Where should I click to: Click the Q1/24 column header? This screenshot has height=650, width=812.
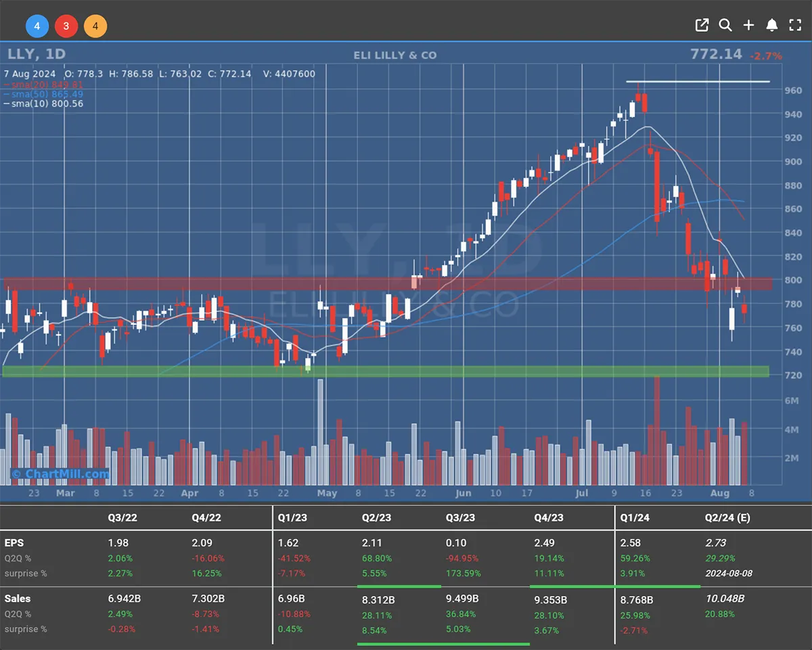(x=635, y=518)
